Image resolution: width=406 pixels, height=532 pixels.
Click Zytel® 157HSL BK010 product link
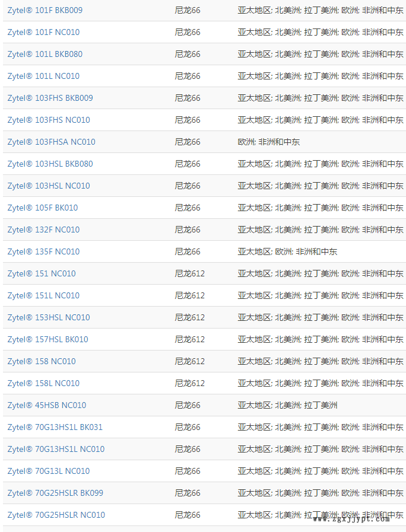48,339
